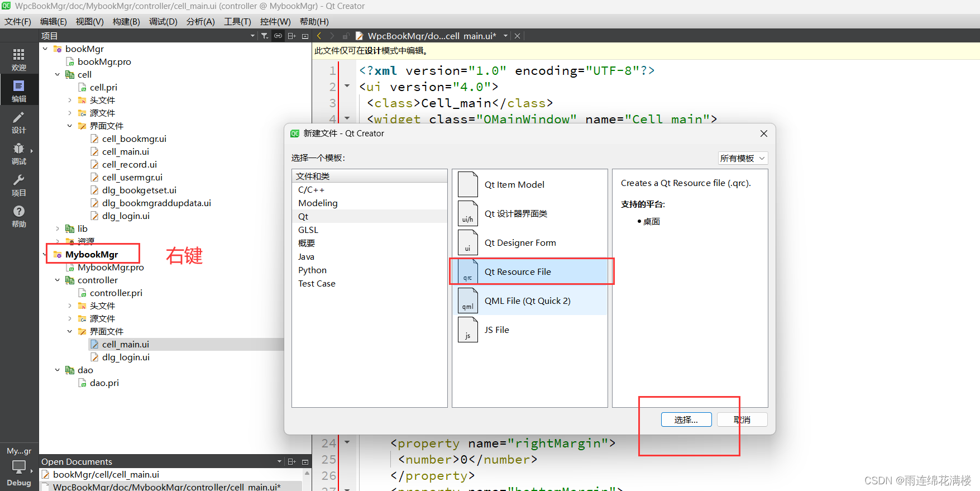Click the My...gr Debug kit selector
980x491 pixels.
(x=19, y=467)
